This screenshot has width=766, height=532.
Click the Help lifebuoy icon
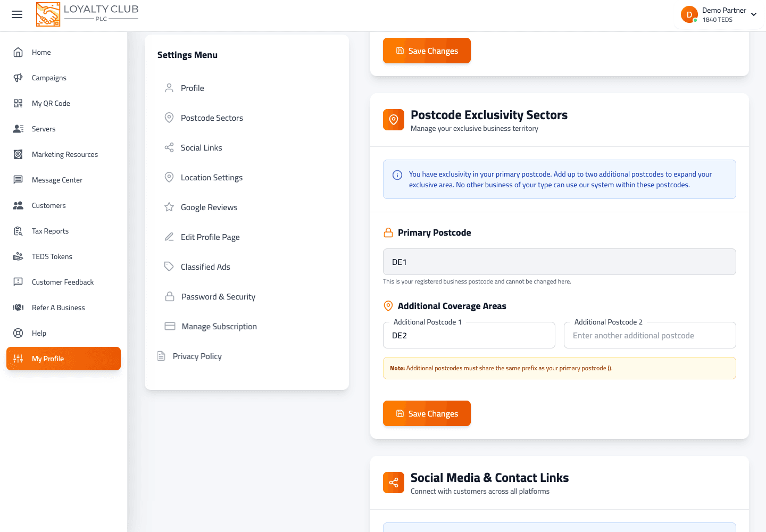click(18, 333)
